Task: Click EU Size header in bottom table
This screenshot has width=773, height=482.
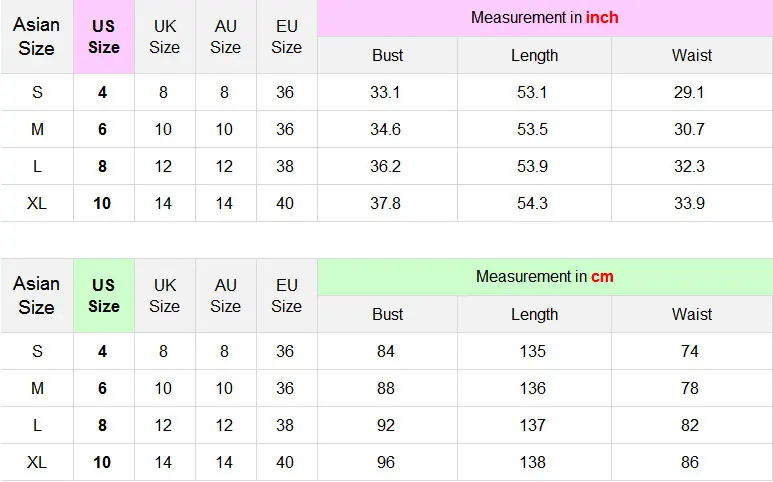Action: click(x=286, y=296)
